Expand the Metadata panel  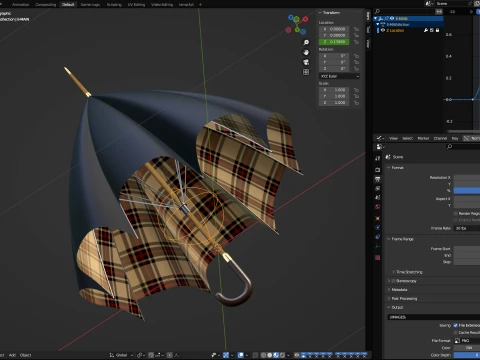[x=398, y=290]
